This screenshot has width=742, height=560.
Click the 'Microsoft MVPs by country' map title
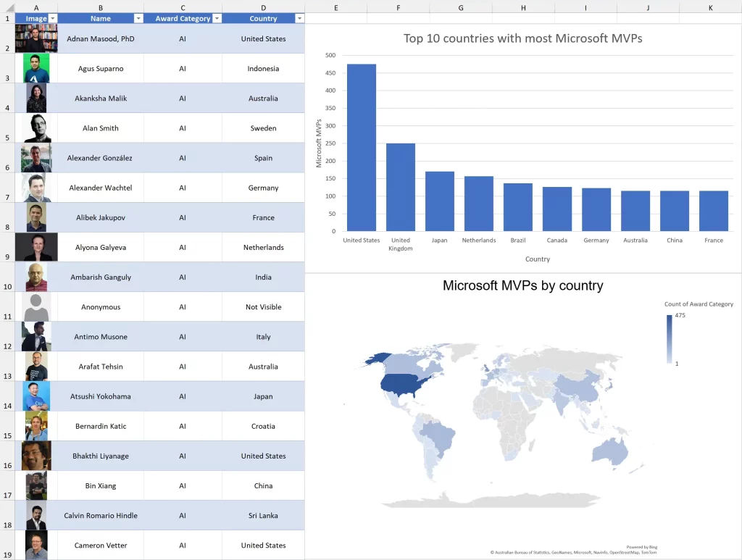click(522, 285)
